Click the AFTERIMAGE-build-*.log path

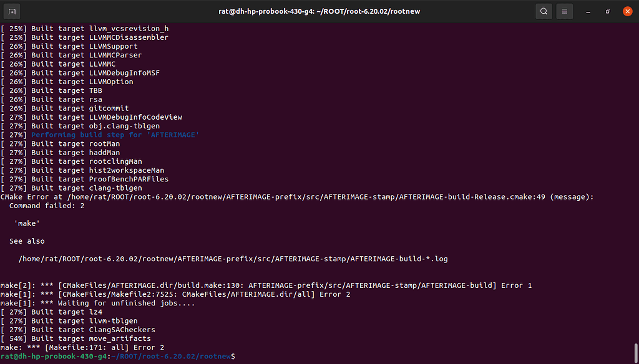[233, 259]
